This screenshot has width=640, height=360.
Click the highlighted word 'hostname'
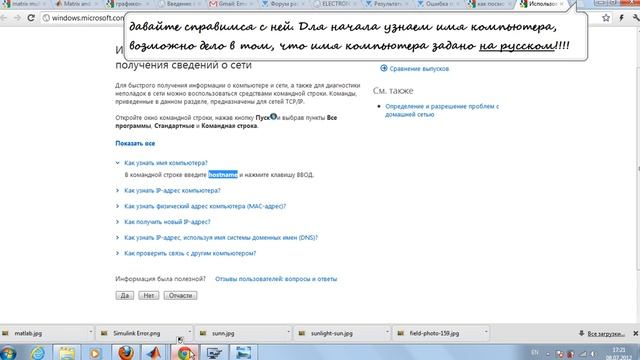(x=223, y=175)
